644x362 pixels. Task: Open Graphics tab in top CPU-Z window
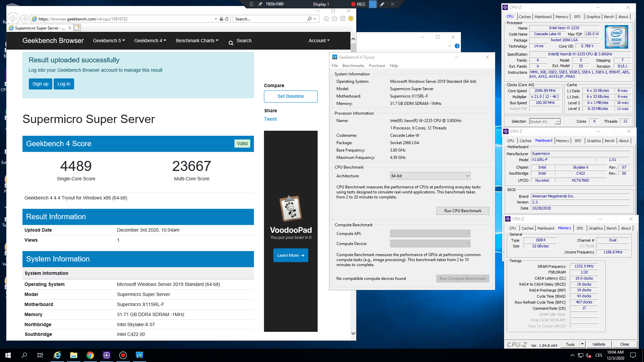[x=593, y=17]
